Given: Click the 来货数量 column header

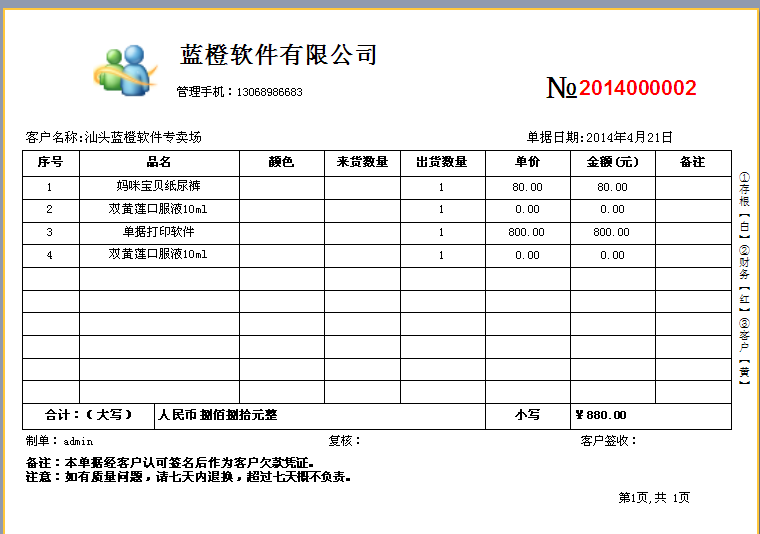Looking at the screenshot, I should pos(362,162).
